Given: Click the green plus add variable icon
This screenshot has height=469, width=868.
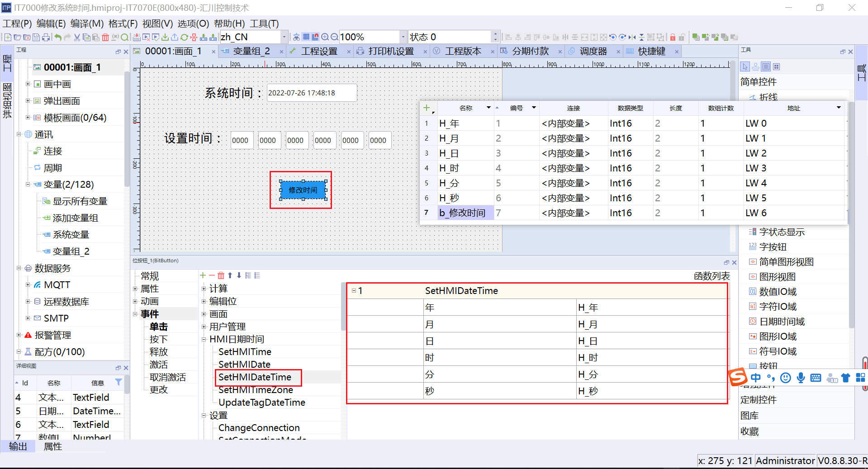Looking at the screenshot, I should coord(426,108).
